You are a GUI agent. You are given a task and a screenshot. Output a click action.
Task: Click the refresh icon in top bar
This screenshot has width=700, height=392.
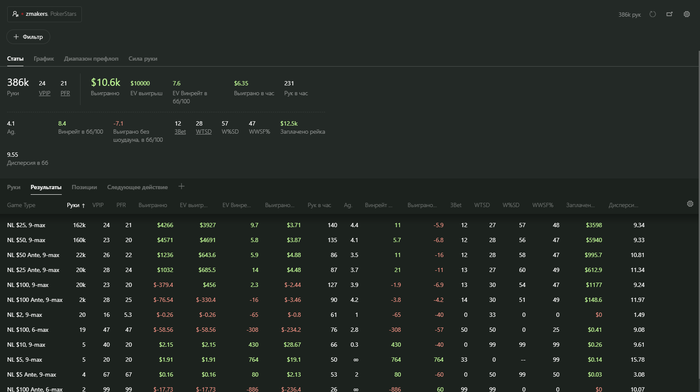pos(652,14)
